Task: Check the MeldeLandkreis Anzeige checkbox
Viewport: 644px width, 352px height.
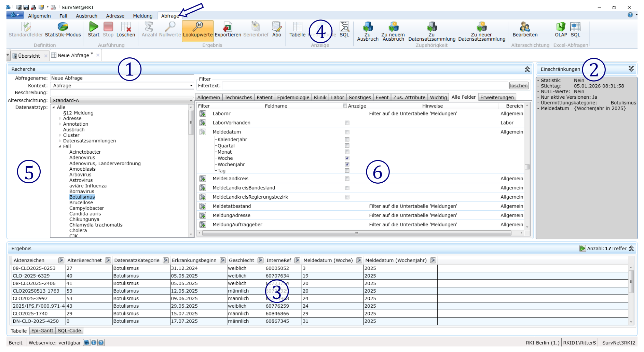Action: [x=347, y=179]
